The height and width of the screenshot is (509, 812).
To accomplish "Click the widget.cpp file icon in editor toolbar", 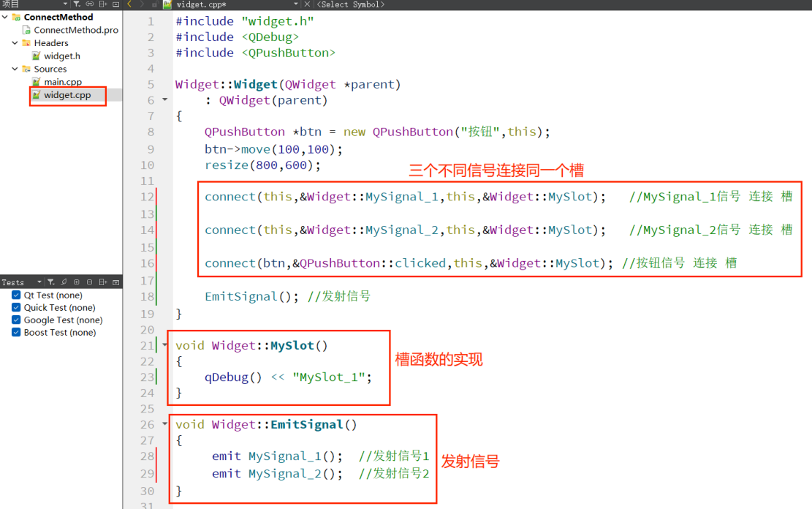I will [x=167, y=4].
